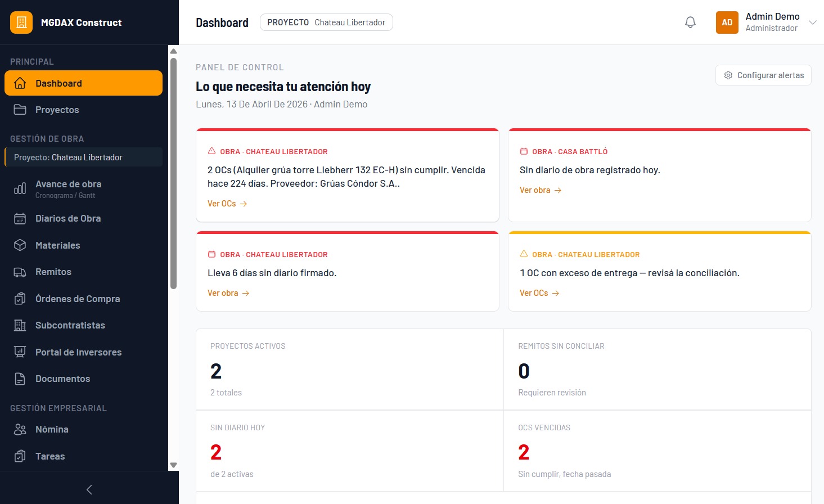Click the Subcontratistas building icon
Image resolution: width=824 pixels, height=504 pixels.
(x=20, y=326)
